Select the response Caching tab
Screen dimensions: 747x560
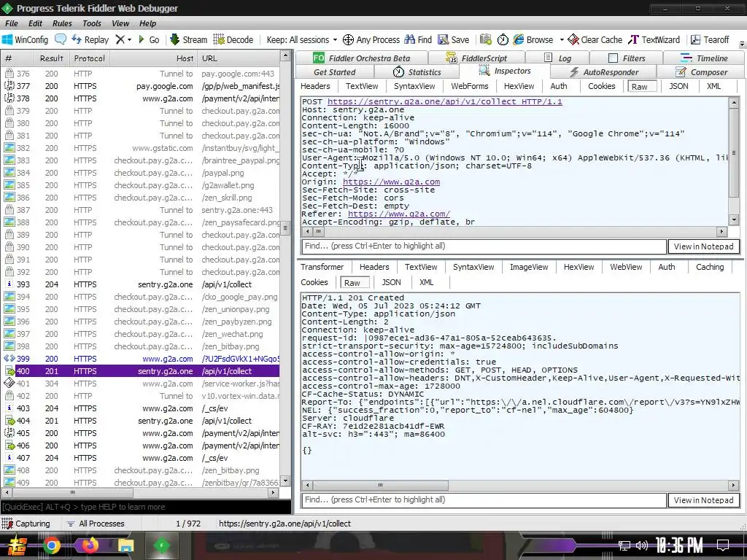(x=710, y=267)
